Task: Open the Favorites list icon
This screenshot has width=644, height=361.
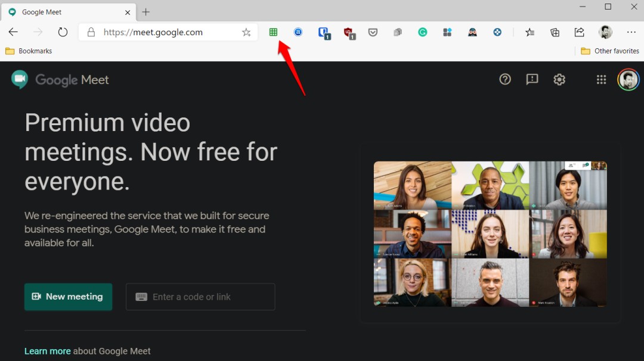Action: tap(530, 32)
